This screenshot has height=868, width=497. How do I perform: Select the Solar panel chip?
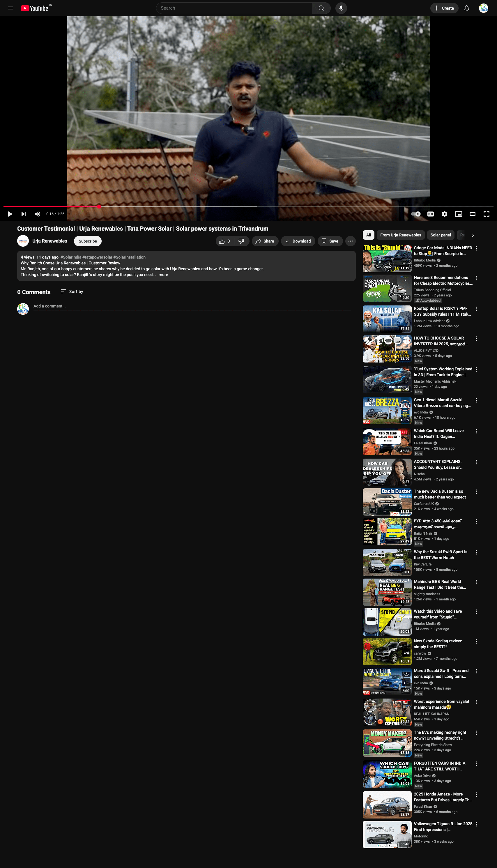(440, 235)
